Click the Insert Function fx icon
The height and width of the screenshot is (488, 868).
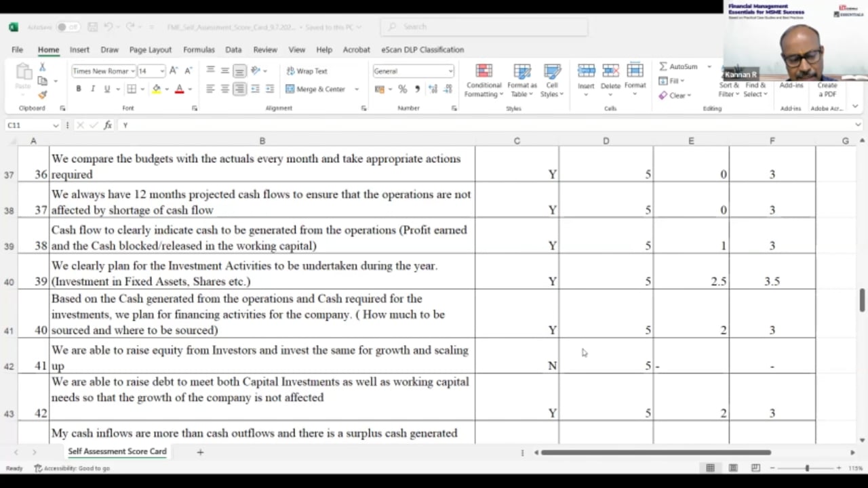[108, 125]
